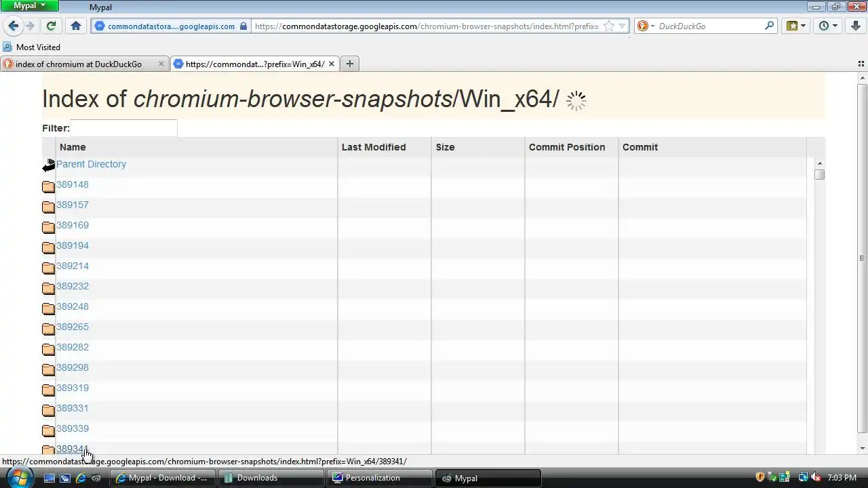Switch to 'index of chromium at DuckDuckGo' tab

pos(79,64)
